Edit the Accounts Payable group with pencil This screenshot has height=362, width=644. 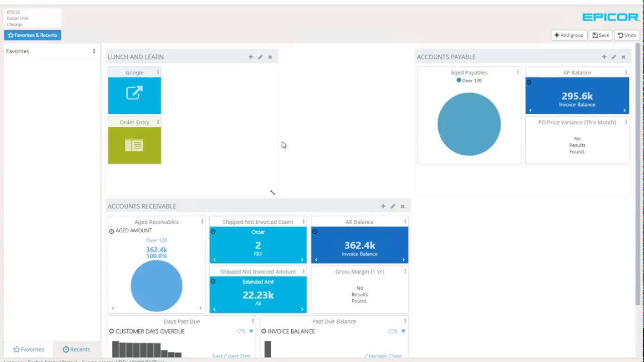pyautogui.click(x=614, y=57)
